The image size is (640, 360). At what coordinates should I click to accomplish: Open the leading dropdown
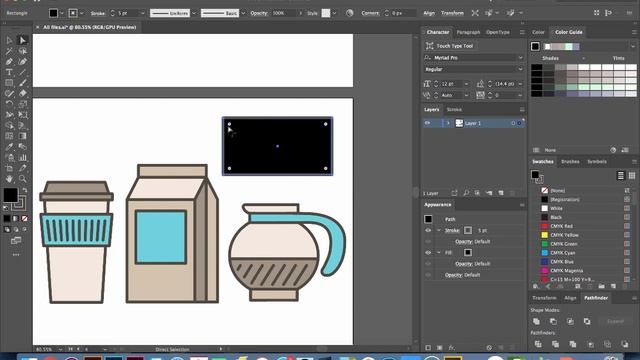click(x=520, y=84)
